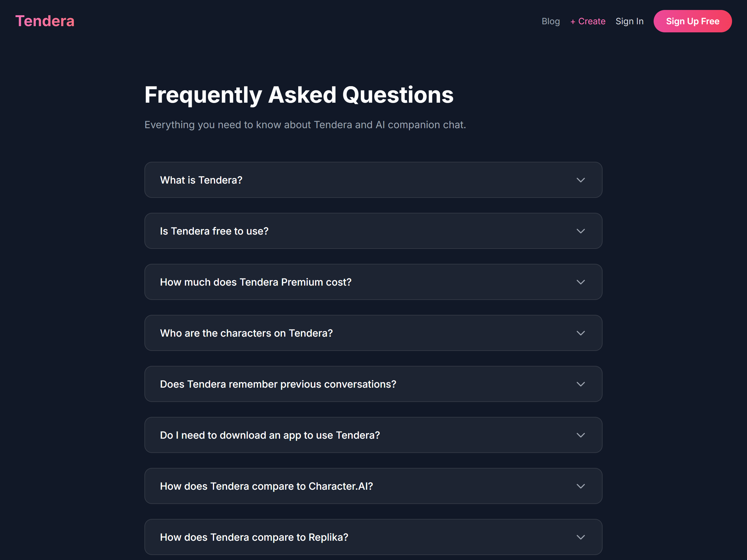
Task: Go to homepage via Tendera logo
Action: tap(45, 21)
